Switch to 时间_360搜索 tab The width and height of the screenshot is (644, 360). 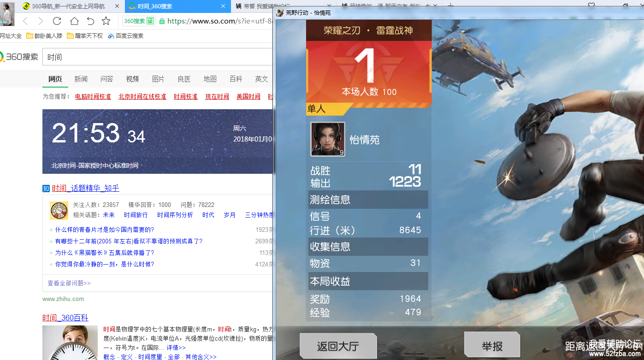pos(177,6)
